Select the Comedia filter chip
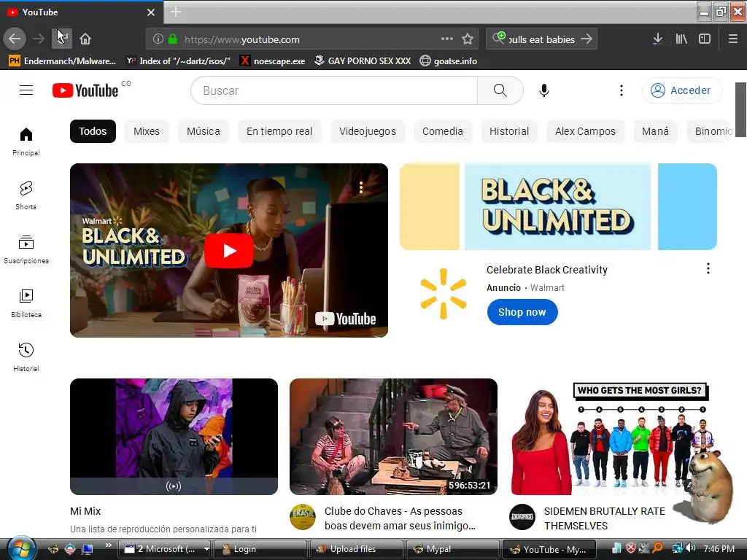This screenshot has width=747, height=560. point(443,131)
